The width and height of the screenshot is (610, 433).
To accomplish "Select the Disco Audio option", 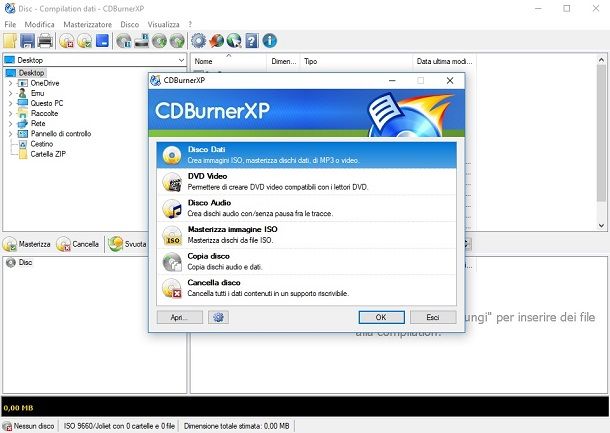I will coord(306,209).
